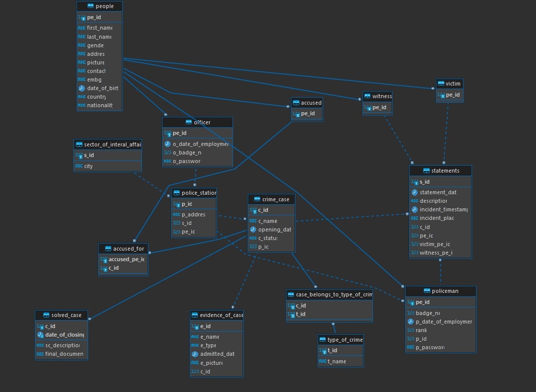Viewport: 536px width, 392px height.
Task: Click the table icon of statements entity
Action: tap(426, 171)
